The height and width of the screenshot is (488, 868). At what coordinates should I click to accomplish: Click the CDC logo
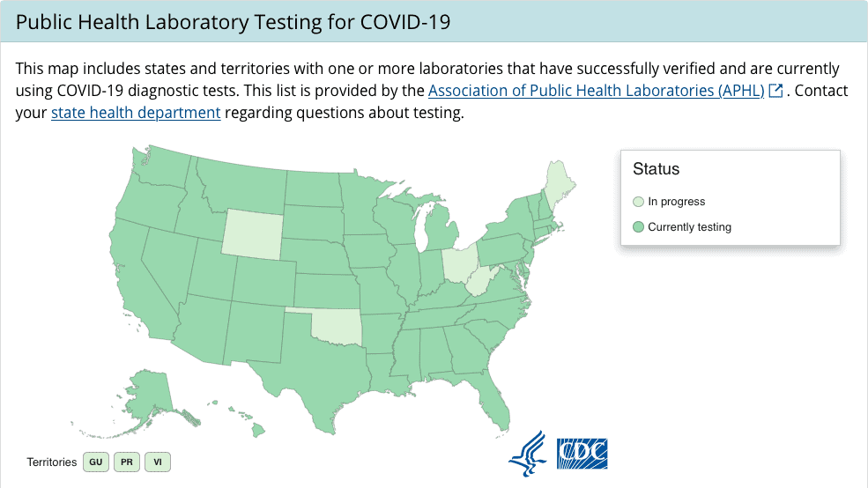pos(582,454)
